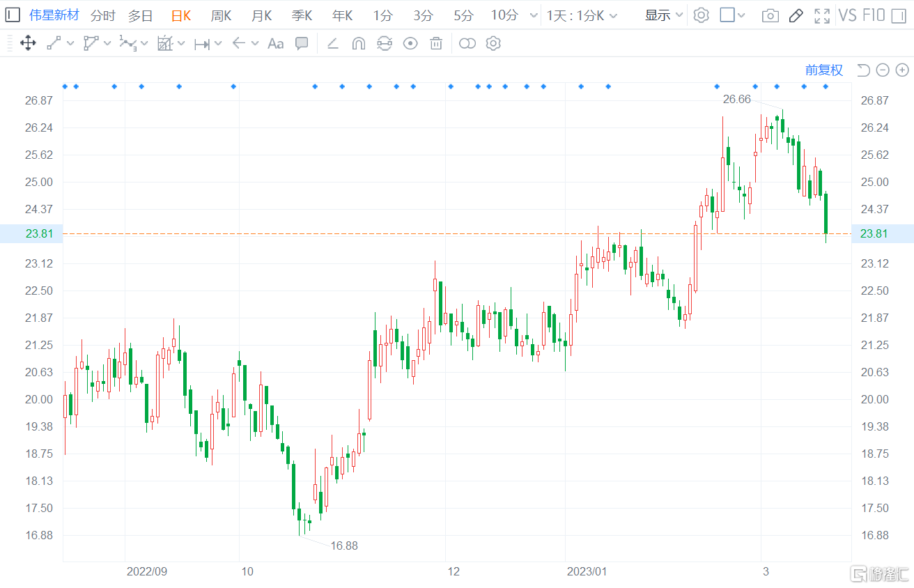Select the Aa text annotation tool

pyautogui.click(x=276, y=43)
